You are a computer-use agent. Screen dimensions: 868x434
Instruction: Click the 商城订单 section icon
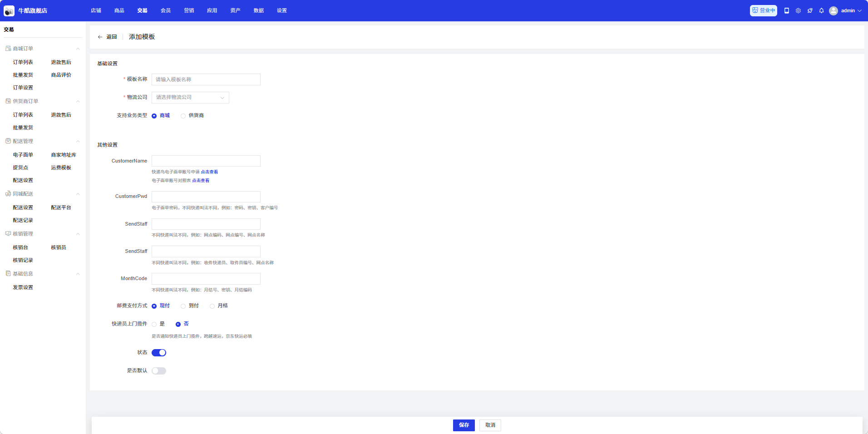8,49
